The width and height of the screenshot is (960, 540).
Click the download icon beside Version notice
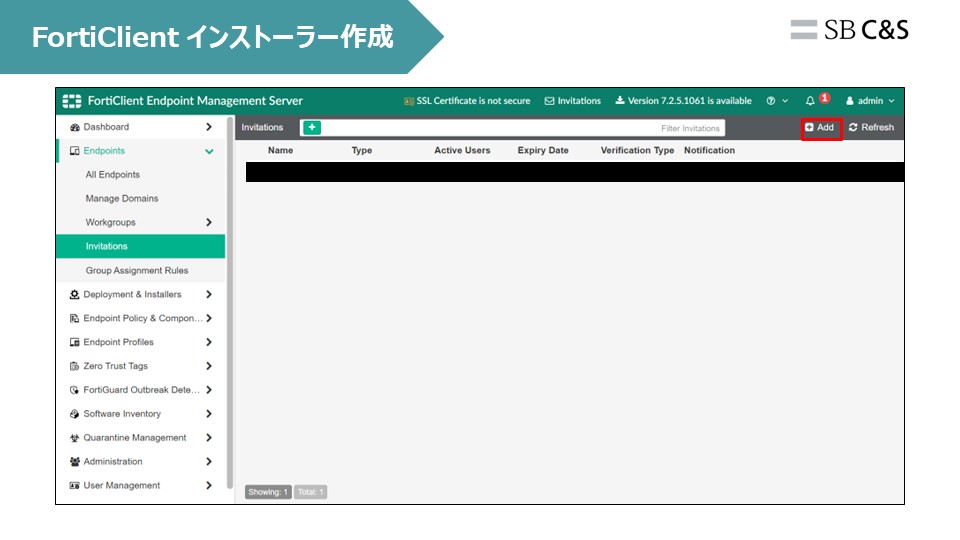(620, 100)
